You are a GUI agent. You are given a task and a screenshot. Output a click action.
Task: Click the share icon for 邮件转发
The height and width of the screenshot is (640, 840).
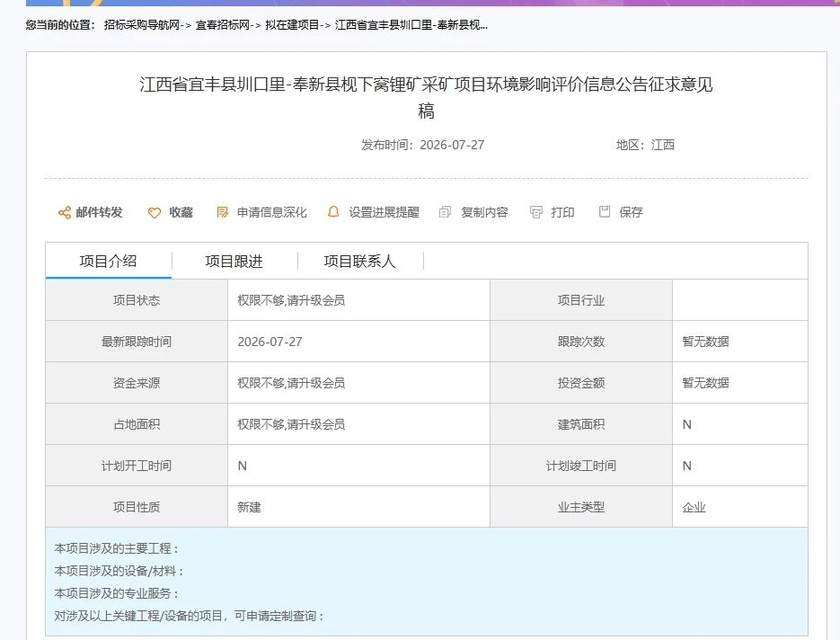pos(65,213)
